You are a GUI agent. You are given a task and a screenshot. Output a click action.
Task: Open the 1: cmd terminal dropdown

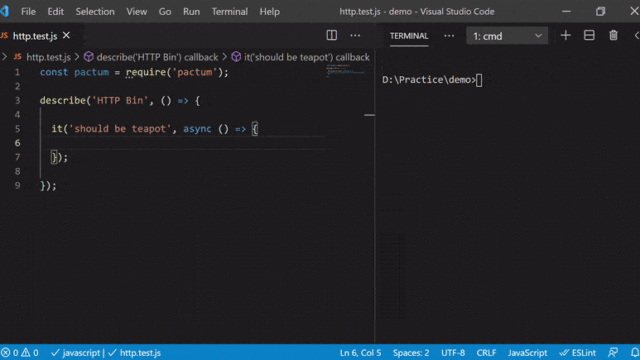pyautogui.click(x=507, y=36)
